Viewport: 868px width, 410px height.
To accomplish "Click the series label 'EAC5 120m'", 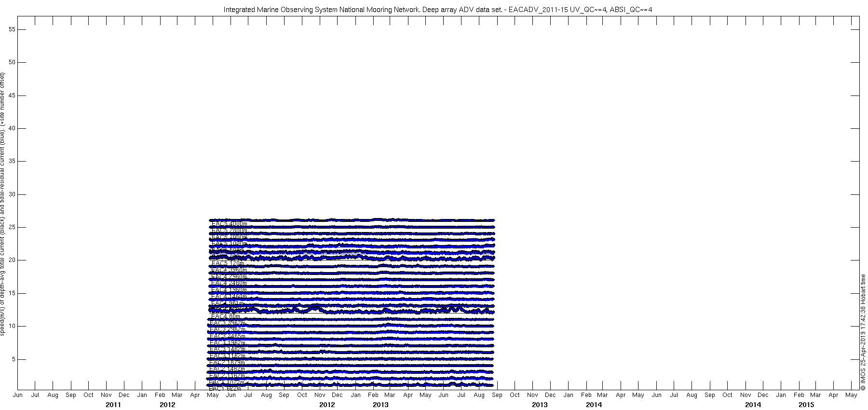I will 228,263.
